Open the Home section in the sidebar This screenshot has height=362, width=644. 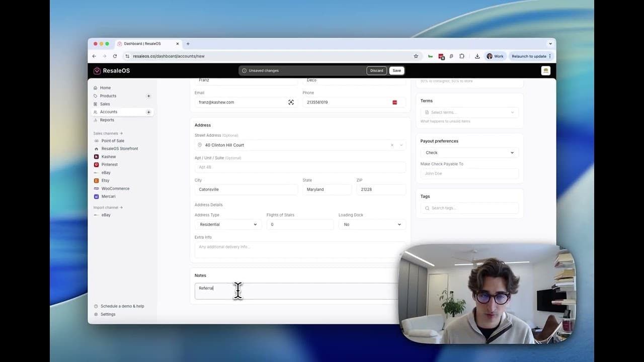coord(105,87)
